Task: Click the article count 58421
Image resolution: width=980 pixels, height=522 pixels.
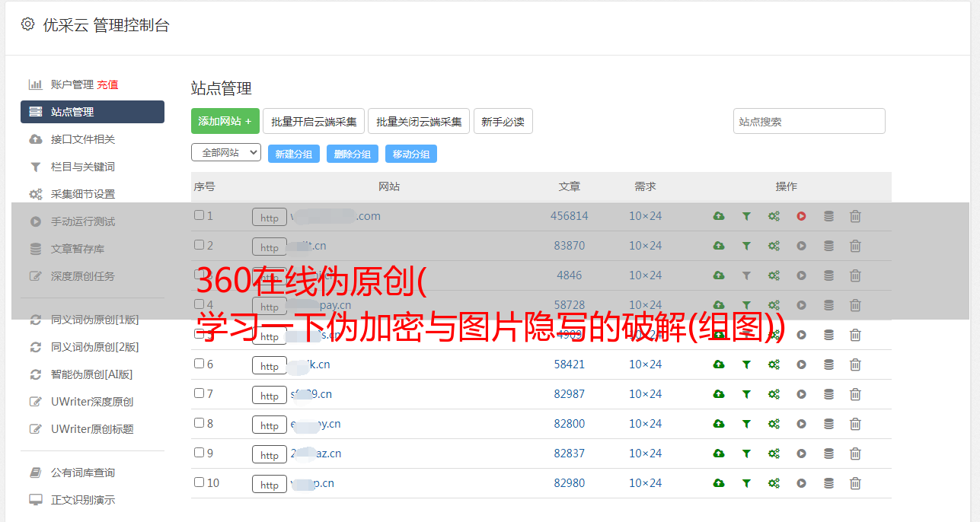Action: [x=570, y=364]
